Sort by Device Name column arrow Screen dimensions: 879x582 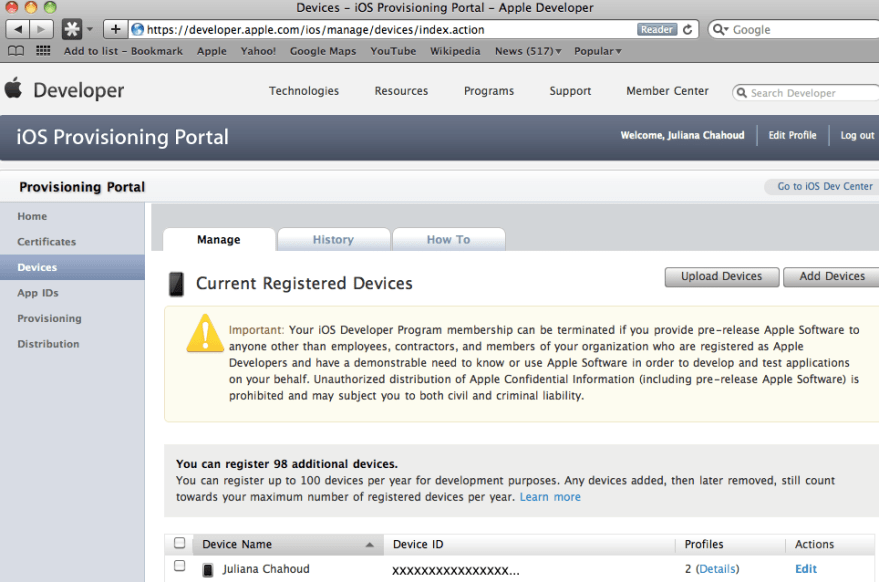(x=370, y=545)
